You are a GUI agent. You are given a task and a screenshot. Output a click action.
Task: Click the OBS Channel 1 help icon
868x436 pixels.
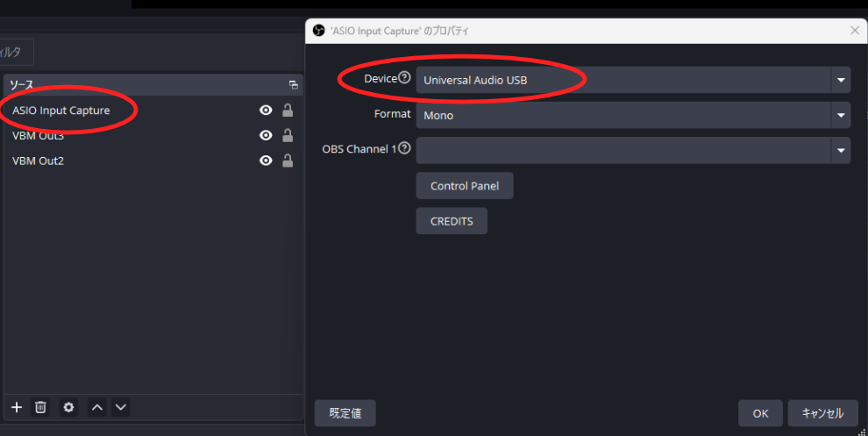404,149
